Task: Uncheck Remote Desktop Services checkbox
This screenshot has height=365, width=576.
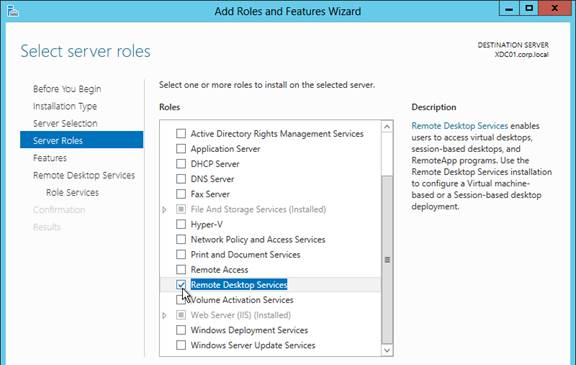Action: click(181, 285)
